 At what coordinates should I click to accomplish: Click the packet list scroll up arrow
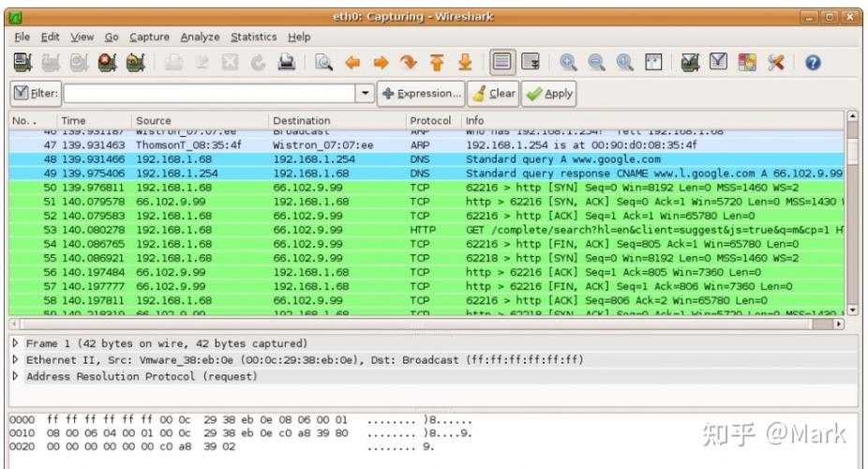(852, 116)
